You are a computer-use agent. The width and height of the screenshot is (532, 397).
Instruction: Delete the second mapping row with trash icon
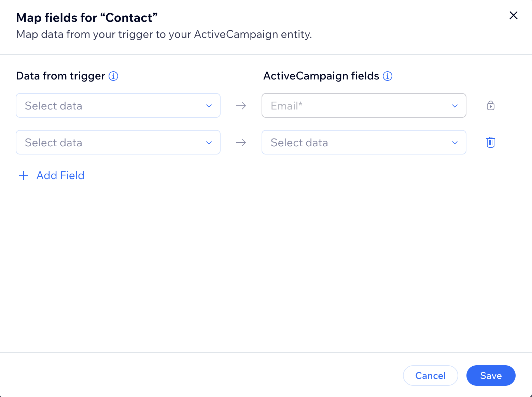491,142
